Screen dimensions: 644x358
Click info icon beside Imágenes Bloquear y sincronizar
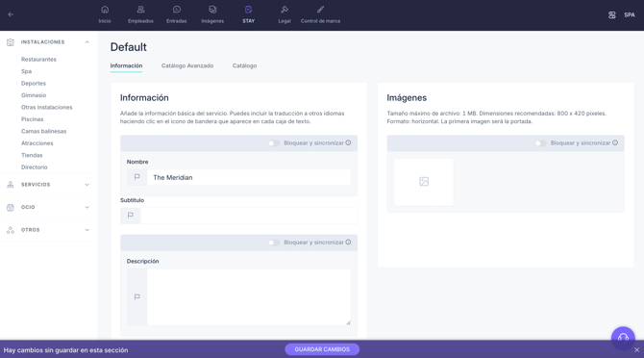[x=615, y=142]
